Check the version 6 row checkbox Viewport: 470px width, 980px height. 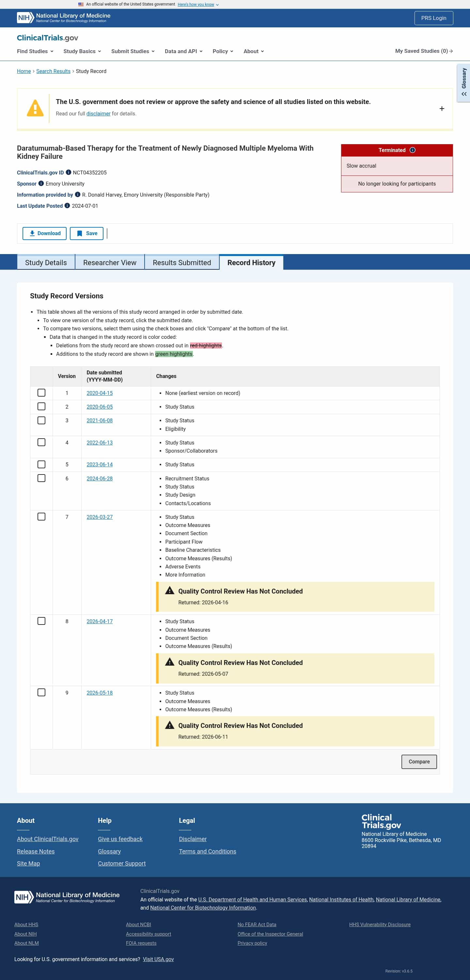point(41,478)
